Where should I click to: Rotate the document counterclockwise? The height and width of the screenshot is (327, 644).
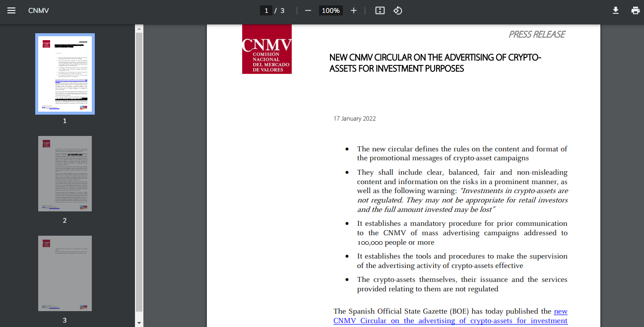point(398,10)
